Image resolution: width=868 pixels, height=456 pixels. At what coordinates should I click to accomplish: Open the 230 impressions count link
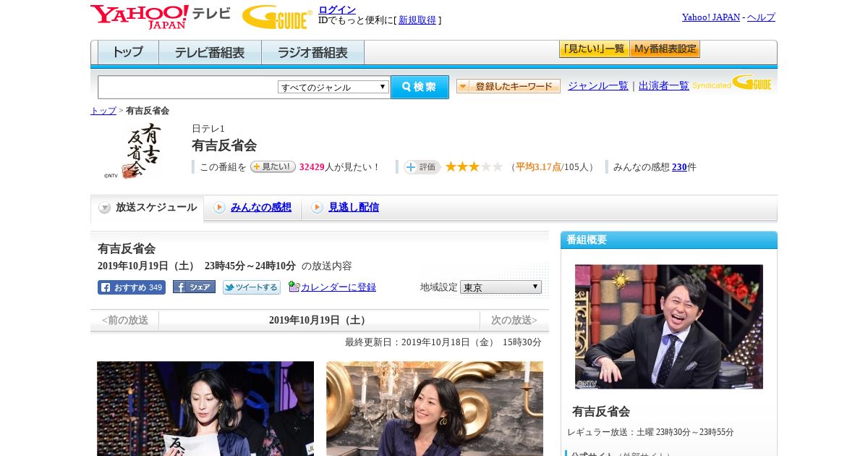[679, 167]
